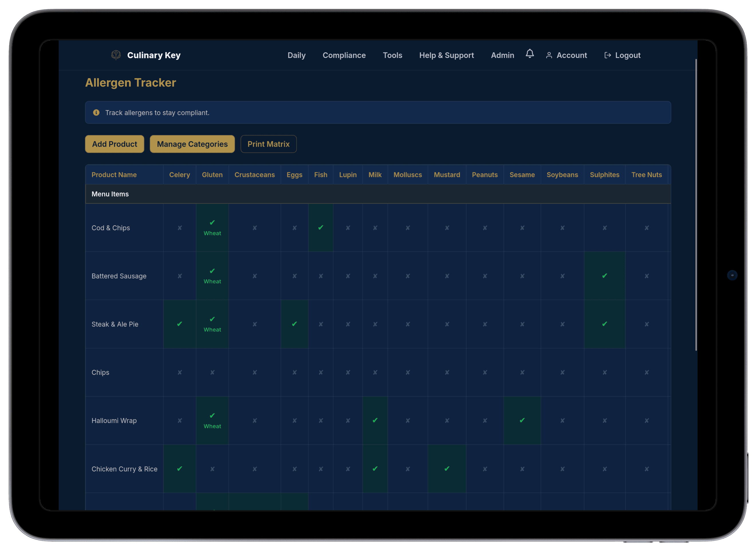Click the Tree Nuts column header
This screenshot has height=550, width=756.
coord(647,175)
